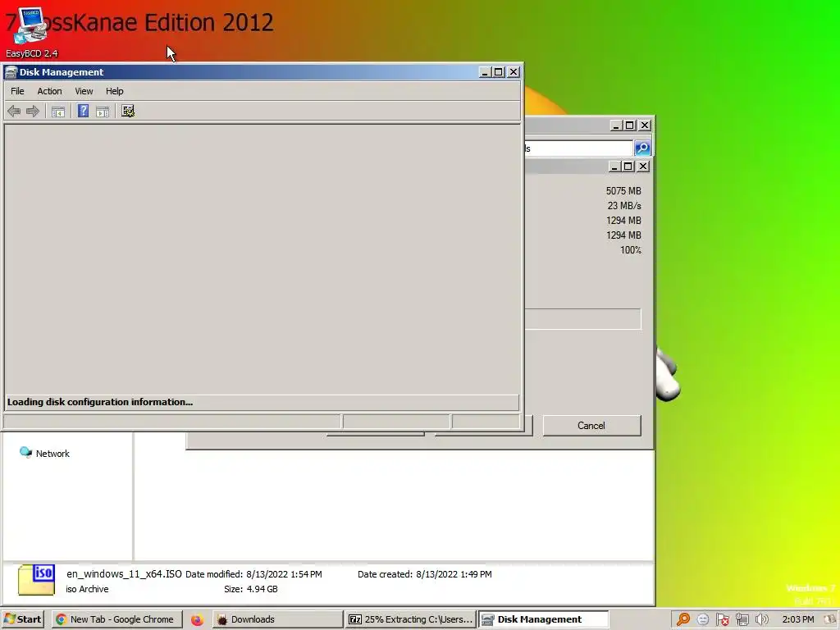Open EasyBCD 2.4 desktop shortcut
Viewport: 840px width, 630px height.
30,31
